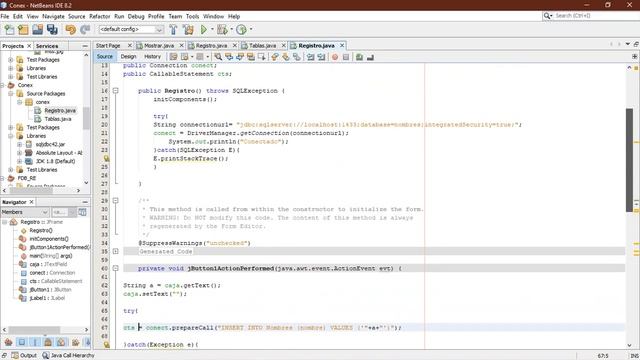The height and width of the screenshot is (360, 640).
Task: Switch to the Mostrar.java tab
Action: pyautogui.click(x=159, y=46)
